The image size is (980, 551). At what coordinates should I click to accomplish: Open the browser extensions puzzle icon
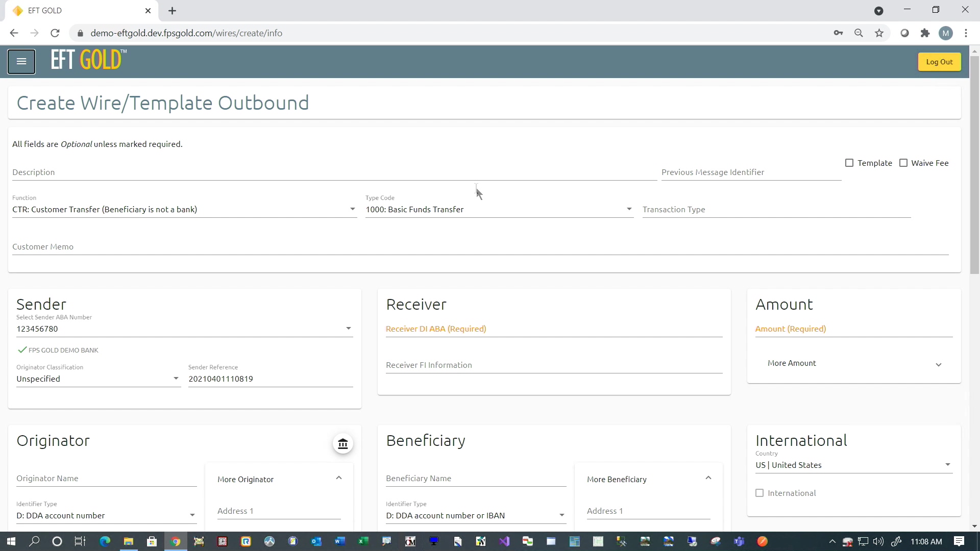coord(925,33)
